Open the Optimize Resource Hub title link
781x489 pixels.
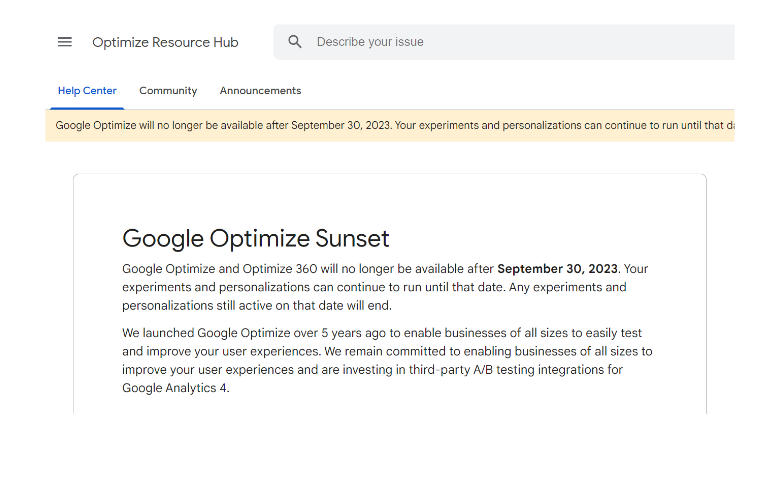pyautogui.click(x=165, y=42)
